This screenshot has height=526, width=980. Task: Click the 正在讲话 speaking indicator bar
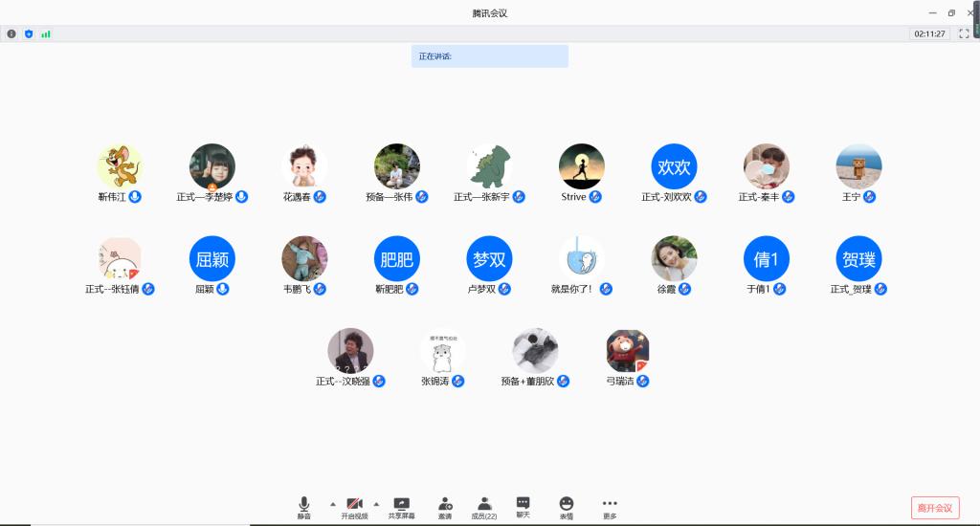[489, 56]
